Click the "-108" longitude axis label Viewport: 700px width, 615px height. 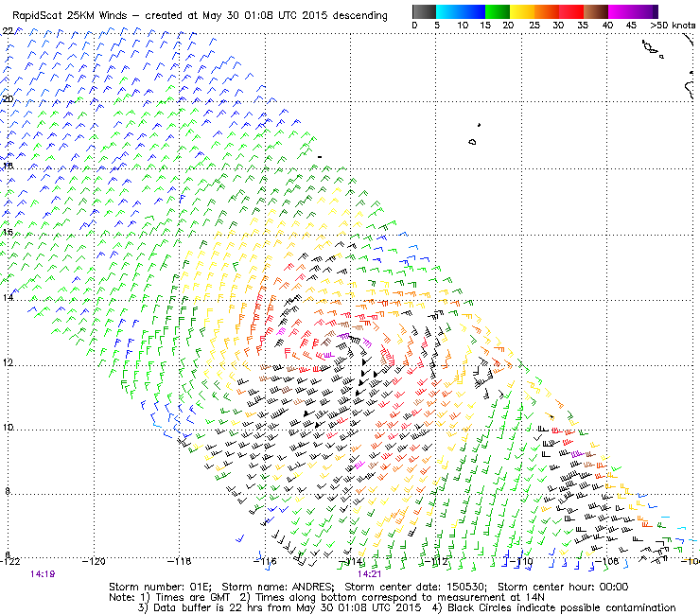607,561
